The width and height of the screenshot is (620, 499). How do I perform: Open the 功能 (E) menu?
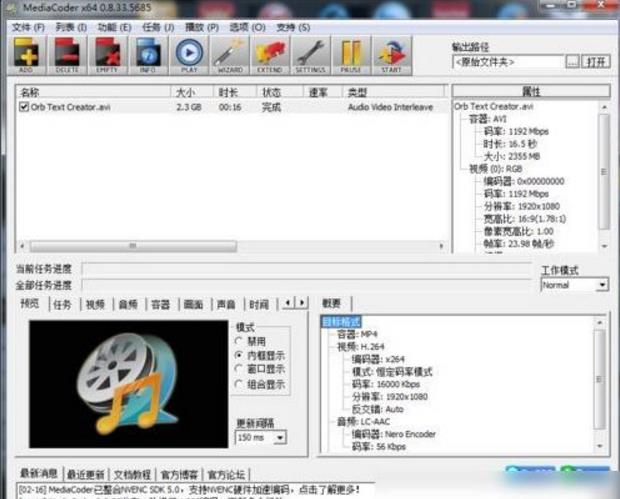(115, 27)
